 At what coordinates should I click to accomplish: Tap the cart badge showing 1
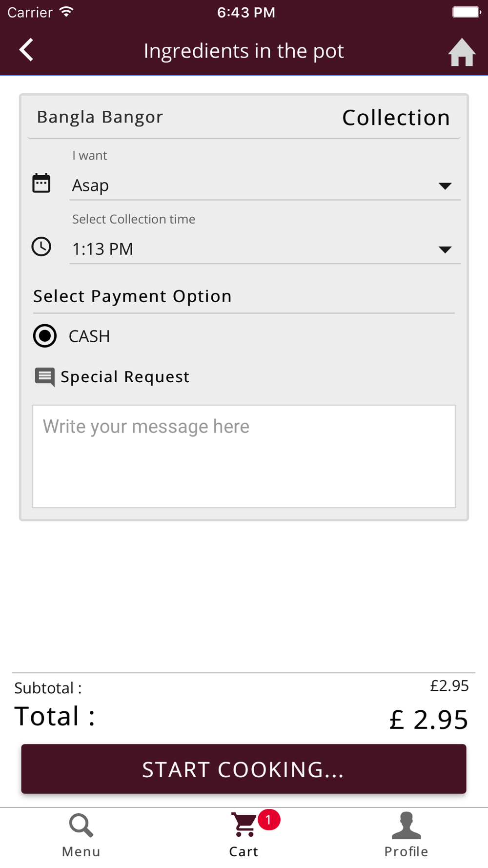pyautogui.click(x=269, y=820)
